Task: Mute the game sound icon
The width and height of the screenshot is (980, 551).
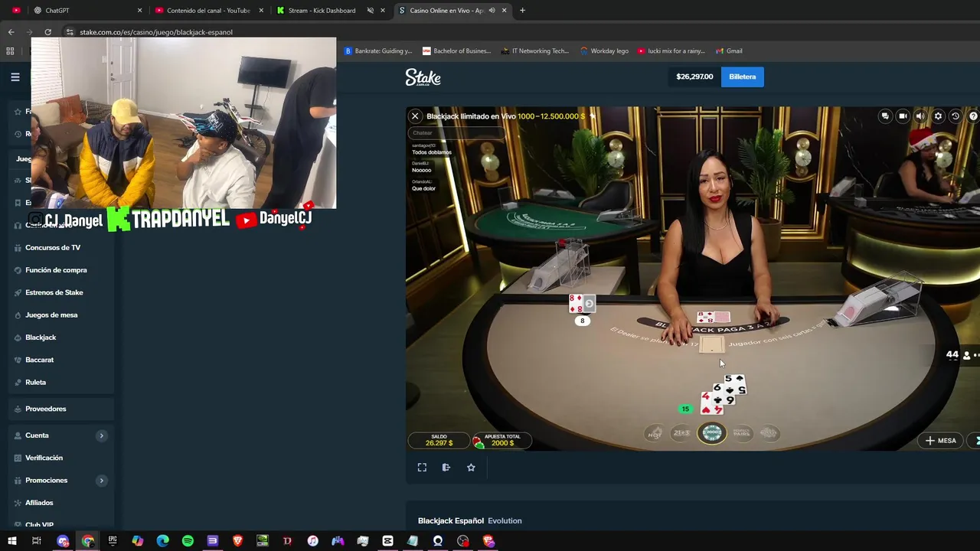Action: (x=920, y=116)
